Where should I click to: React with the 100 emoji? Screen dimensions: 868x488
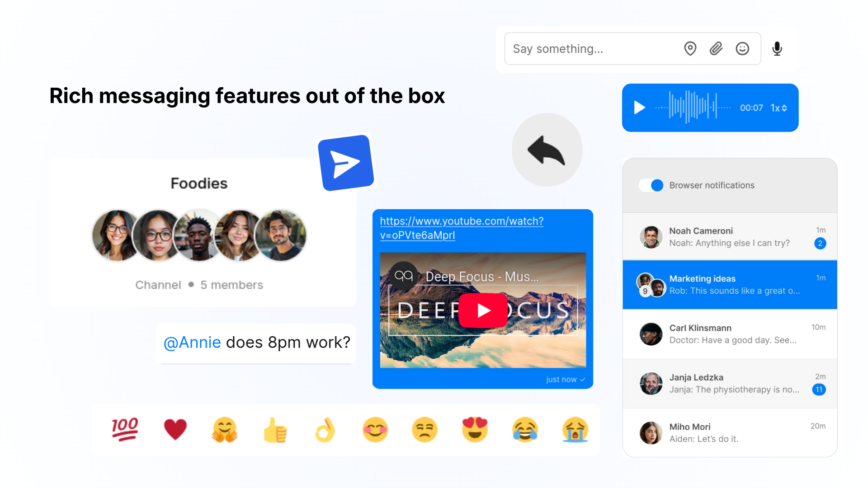pyautogui.click(x=125, y=429)
